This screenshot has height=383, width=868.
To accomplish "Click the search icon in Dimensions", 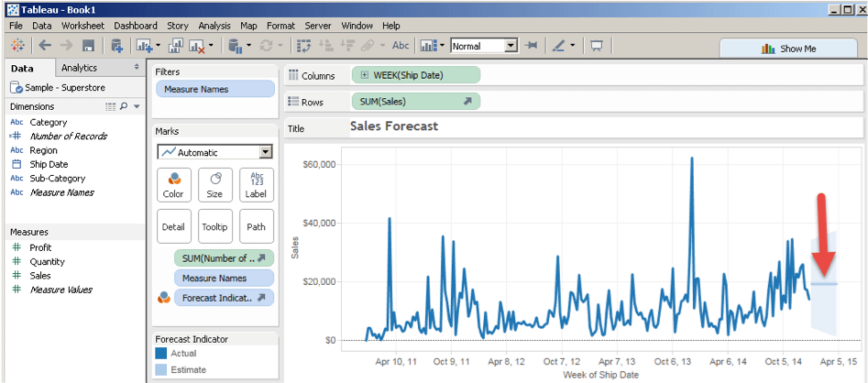I will point(124,107).
